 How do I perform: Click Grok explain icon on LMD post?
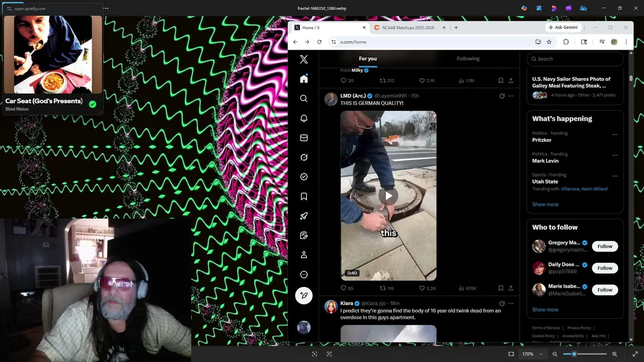click(x=502, y=96)
